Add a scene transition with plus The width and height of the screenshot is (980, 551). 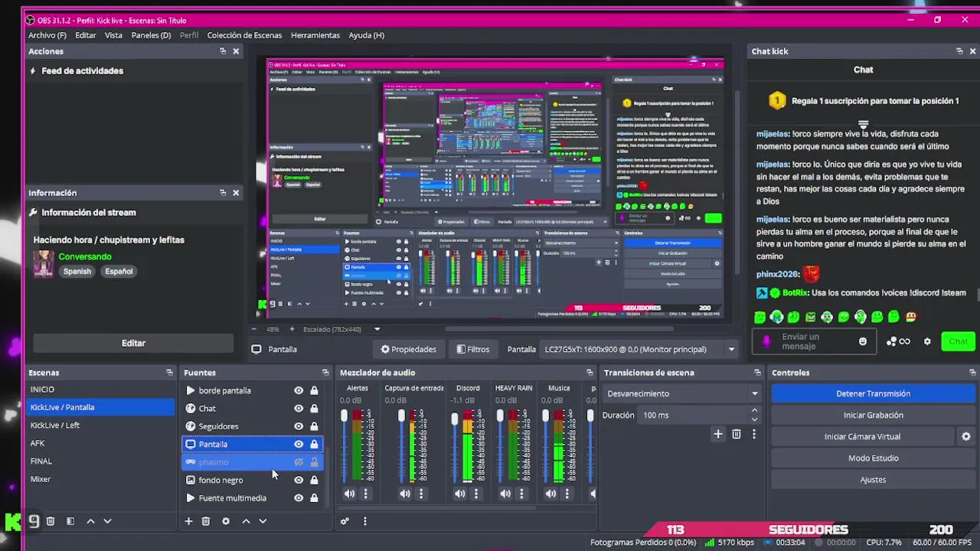[718, 434]
